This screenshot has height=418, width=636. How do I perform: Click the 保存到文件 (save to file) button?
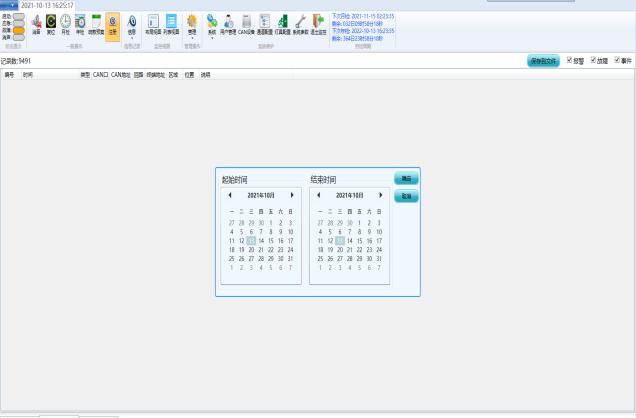tap(543, 61)
